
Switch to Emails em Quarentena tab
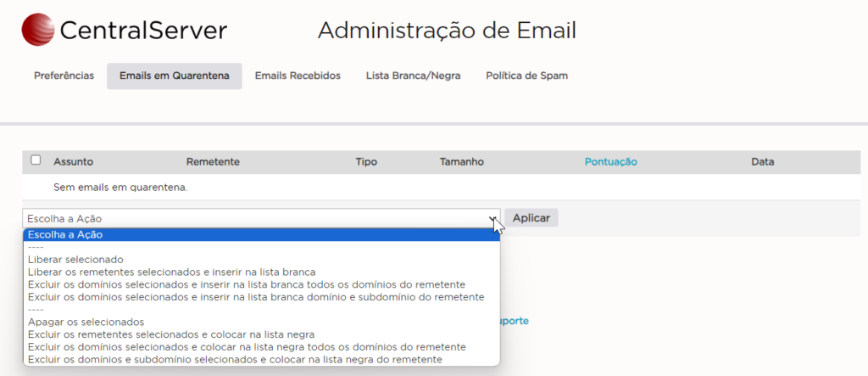click(174, 76)
